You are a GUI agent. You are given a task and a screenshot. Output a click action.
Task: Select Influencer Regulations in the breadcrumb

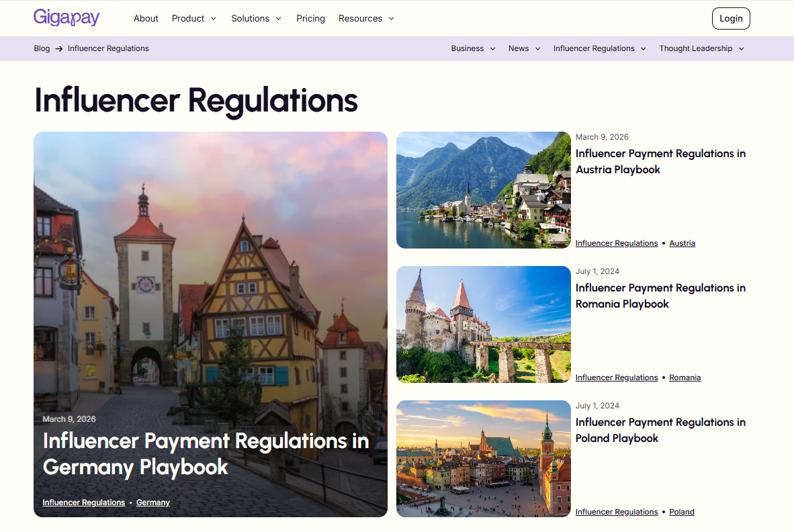click(x=108, y=48)
